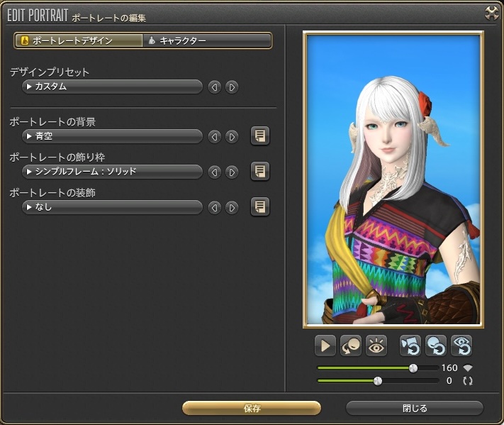Click the face-camera head direction icon
Screen dimensions: 504x425
[351, 346]
